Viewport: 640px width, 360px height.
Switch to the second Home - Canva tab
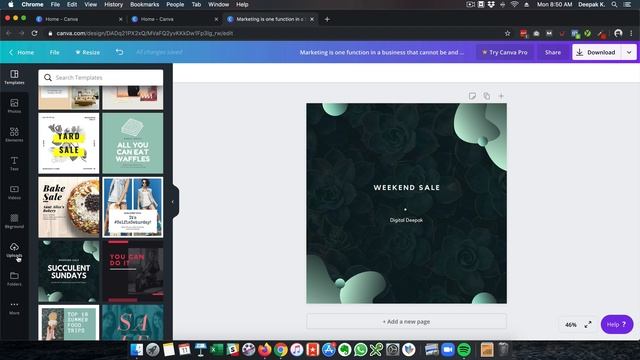(x=173, y=19)
